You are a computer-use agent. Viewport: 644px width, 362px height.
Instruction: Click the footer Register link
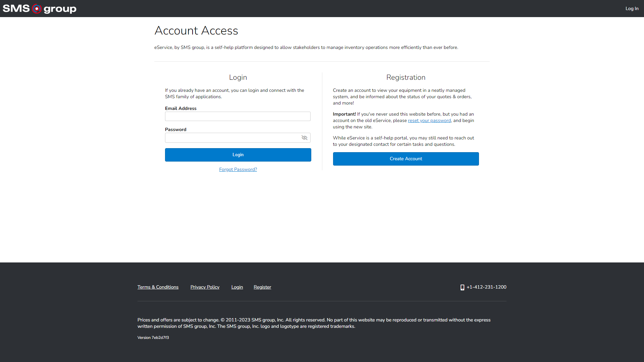262,287
